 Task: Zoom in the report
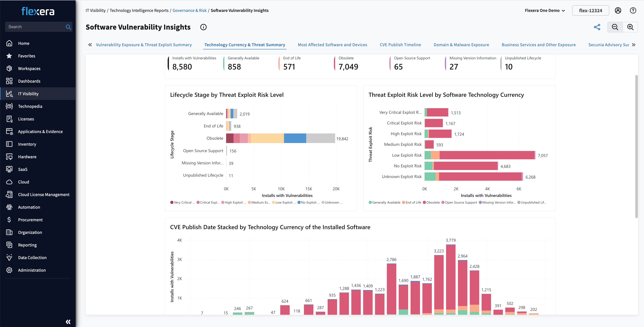point(630,27)
